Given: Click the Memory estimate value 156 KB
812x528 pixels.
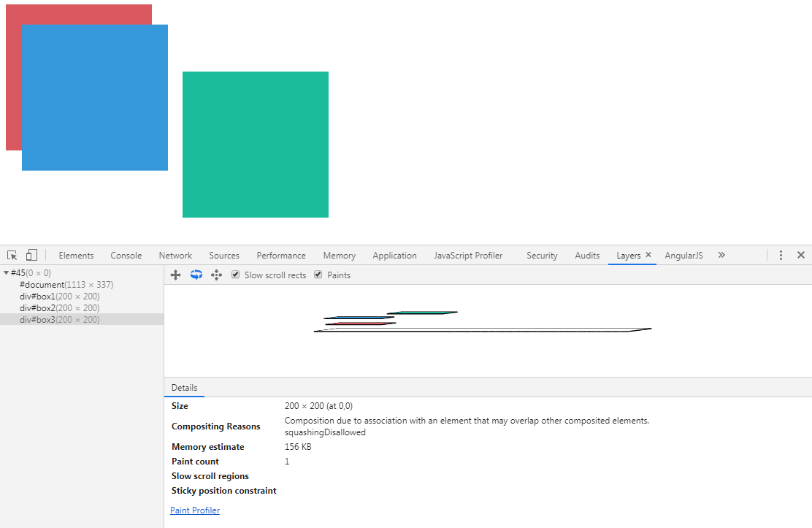Looking at the screenshot, I should (298, 447).
